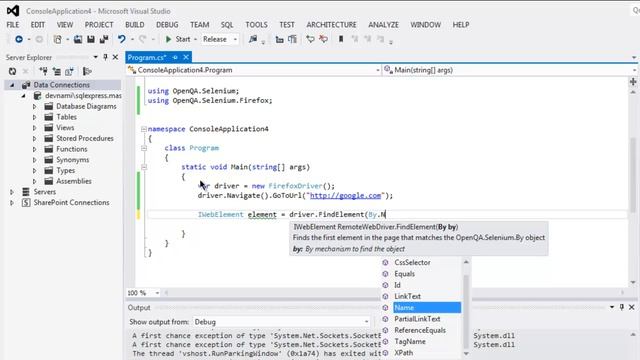Open the TOOLS menu

point(256,25)
